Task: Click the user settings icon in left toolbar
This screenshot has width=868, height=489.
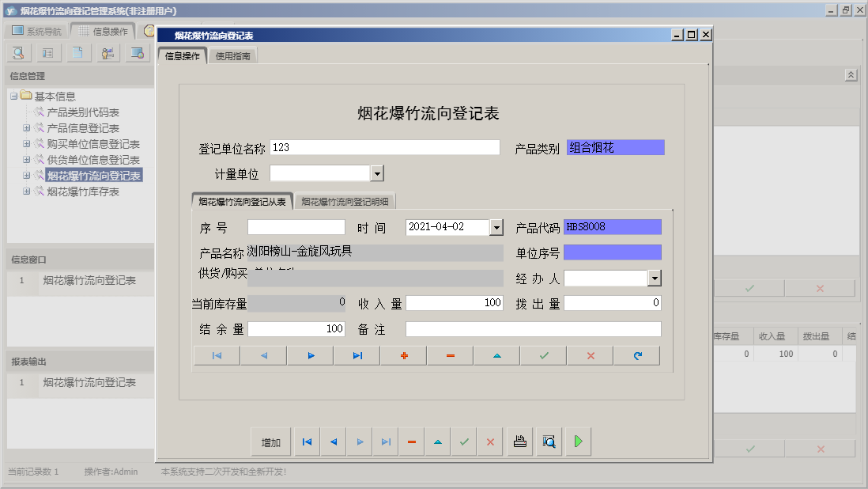Action: coord(108,53)
